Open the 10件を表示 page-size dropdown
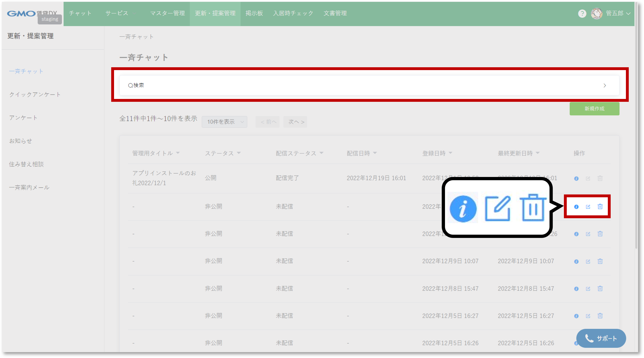This screenshot has width=644, height=358. (224, 122)
